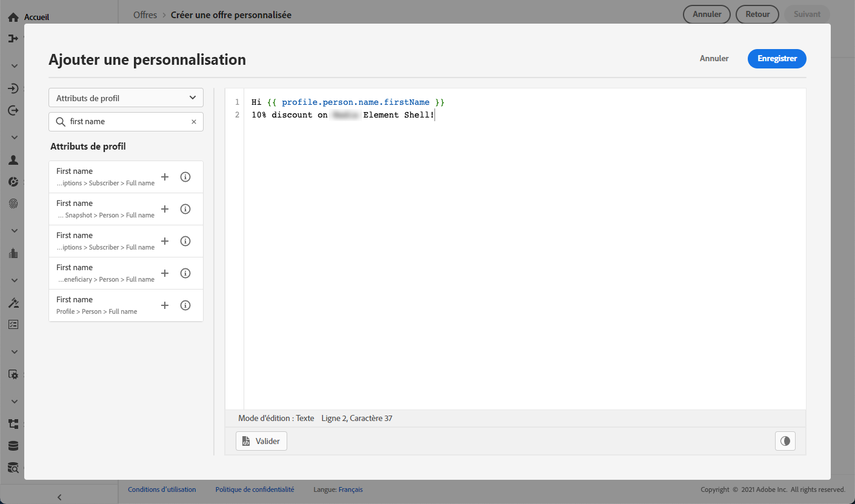
Task: Open the gavel icon in the sidebar
Action: 13,303
